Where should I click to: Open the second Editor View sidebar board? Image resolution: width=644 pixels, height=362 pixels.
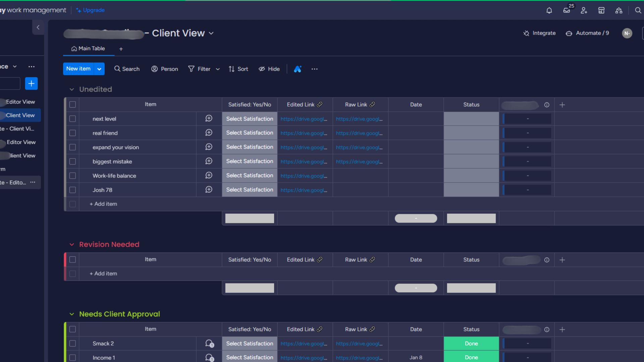click(x=21, y=142)
